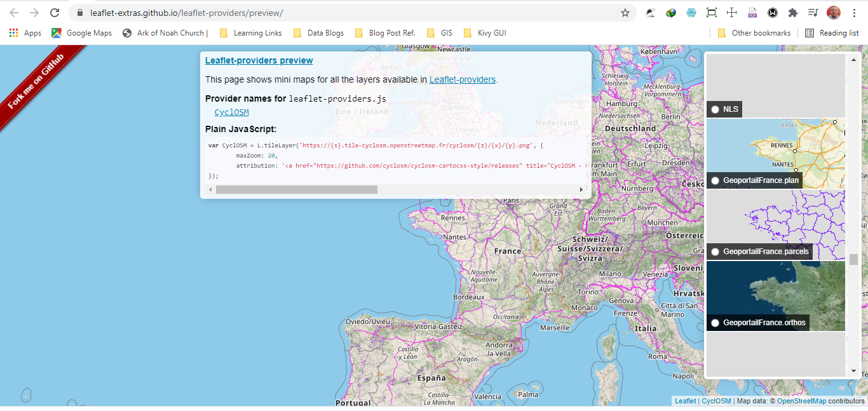Click the GeoportailFrance.orthos satellite preview
868x411 pixels.
776,295
